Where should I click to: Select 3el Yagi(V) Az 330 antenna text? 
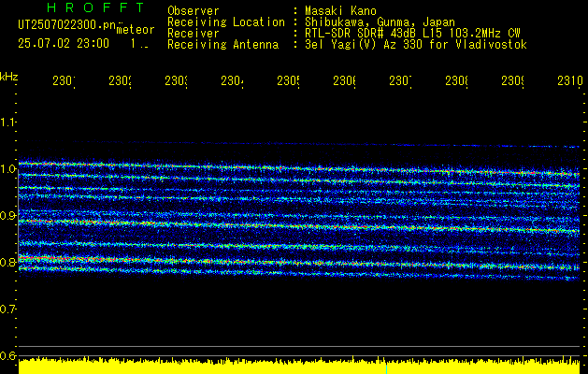(x=416, y=45)
